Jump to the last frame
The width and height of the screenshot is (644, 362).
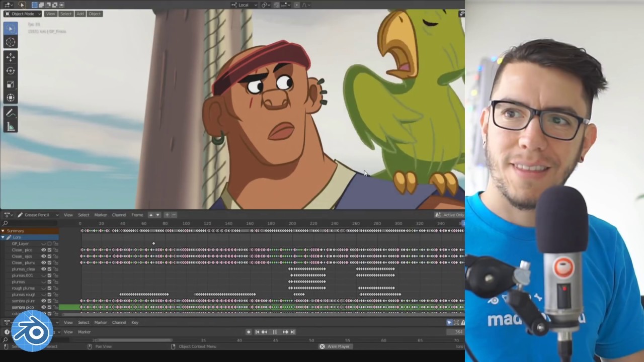click(x=293, y=332)
